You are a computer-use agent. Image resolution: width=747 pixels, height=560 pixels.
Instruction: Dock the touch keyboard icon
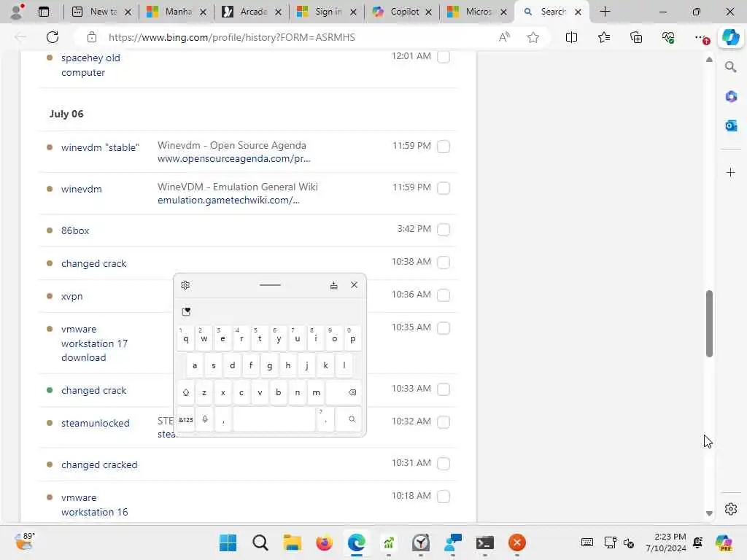(333, 285)
